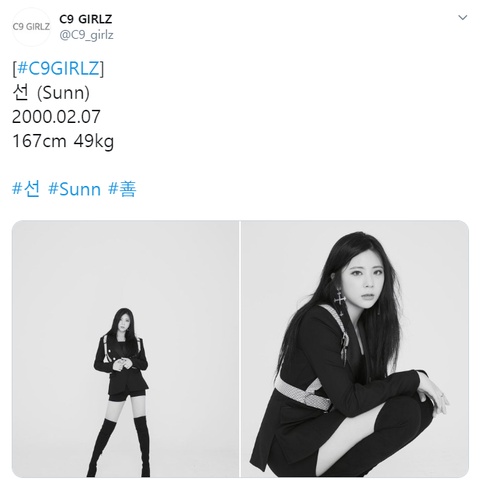The width and height of the screenshot is (480, 489).
Task: Open the left full-body standing photo
Action: click(125, 349)
